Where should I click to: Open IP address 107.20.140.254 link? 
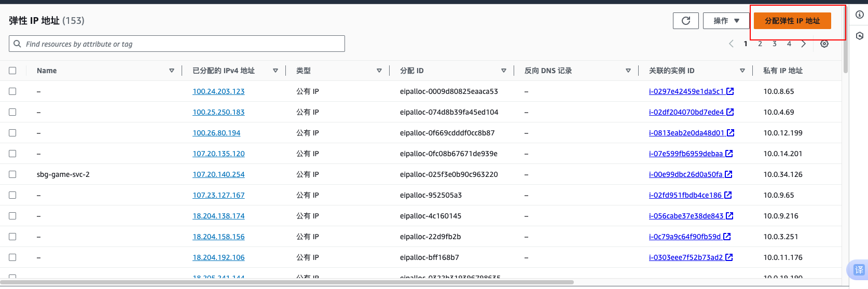tap(218, 174)
